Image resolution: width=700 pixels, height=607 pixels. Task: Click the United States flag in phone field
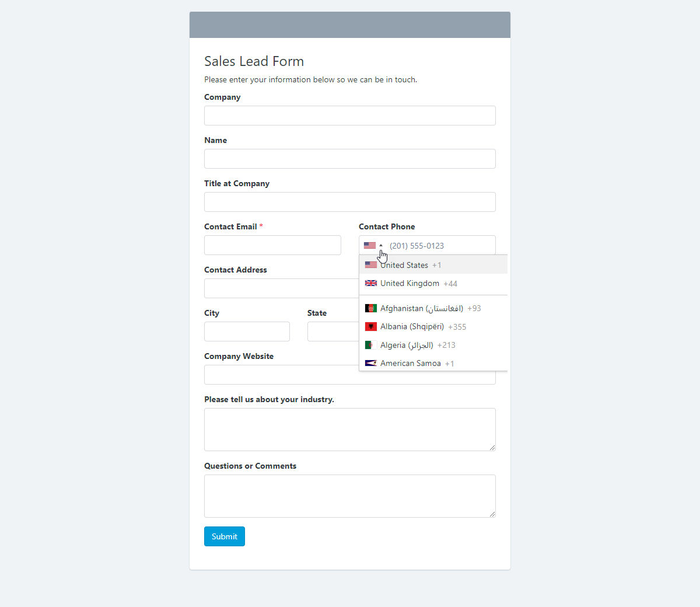click(370, 246)
